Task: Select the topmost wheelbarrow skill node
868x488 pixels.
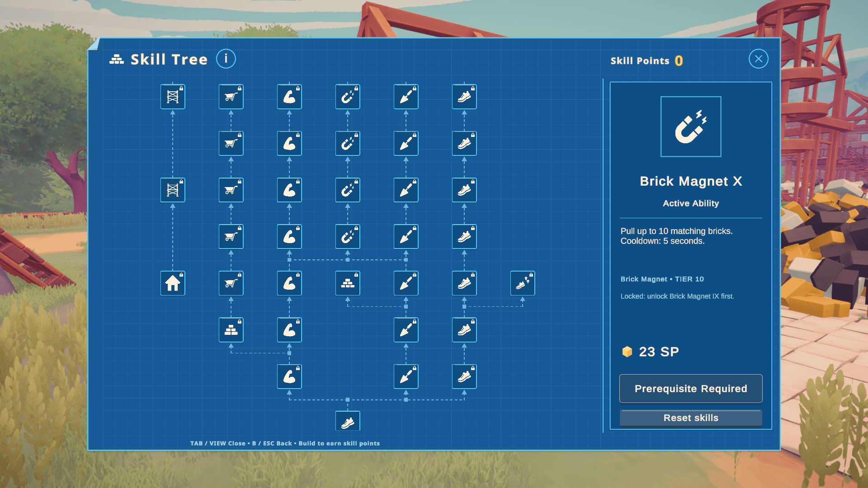Action: (231, 97)
